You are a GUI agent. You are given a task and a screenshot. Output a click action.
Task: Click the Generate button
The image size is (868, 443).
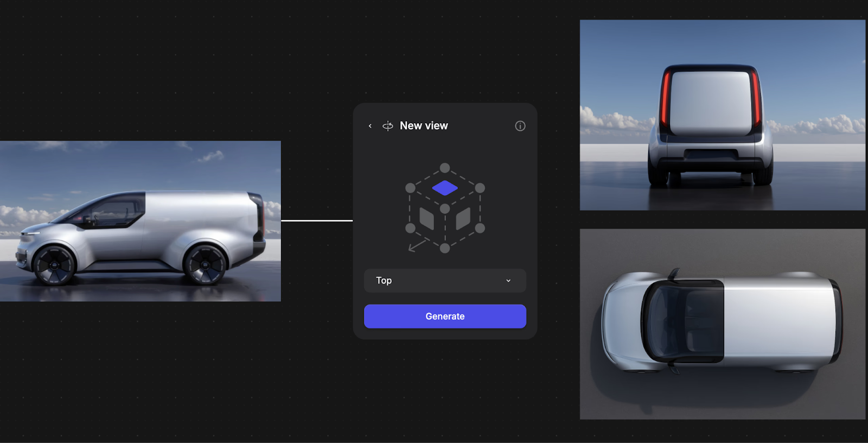point(445,317)
